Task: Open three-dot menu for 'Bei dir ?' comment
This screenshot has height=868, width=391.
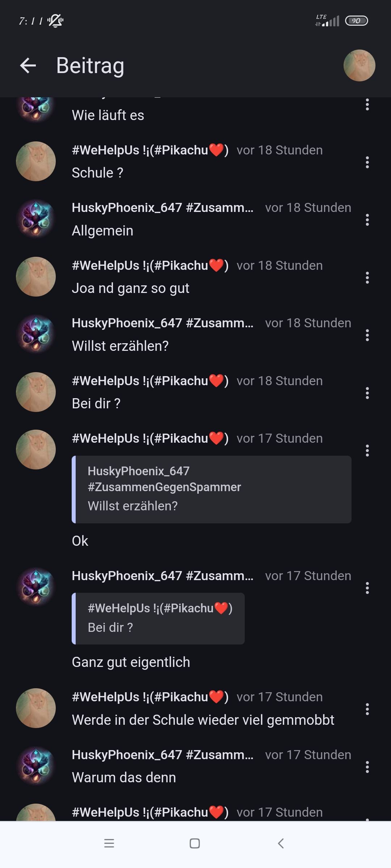Action: coord(367,393)
